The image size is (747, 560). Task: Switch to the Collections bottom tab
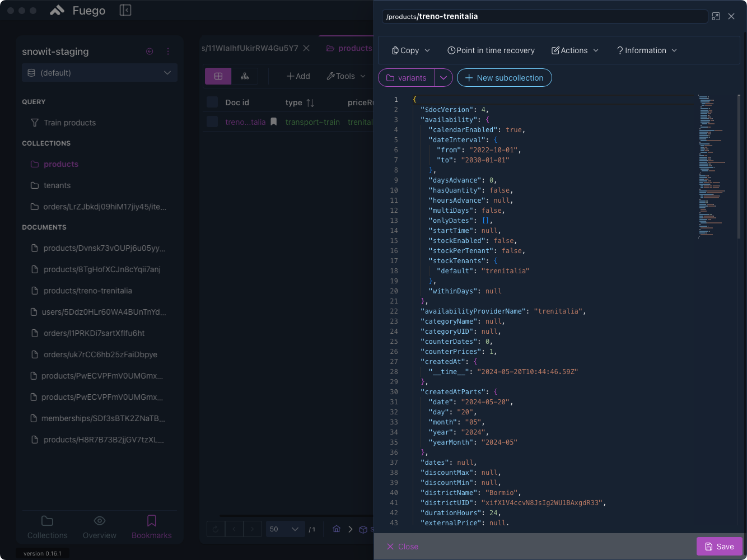[48, 528]
